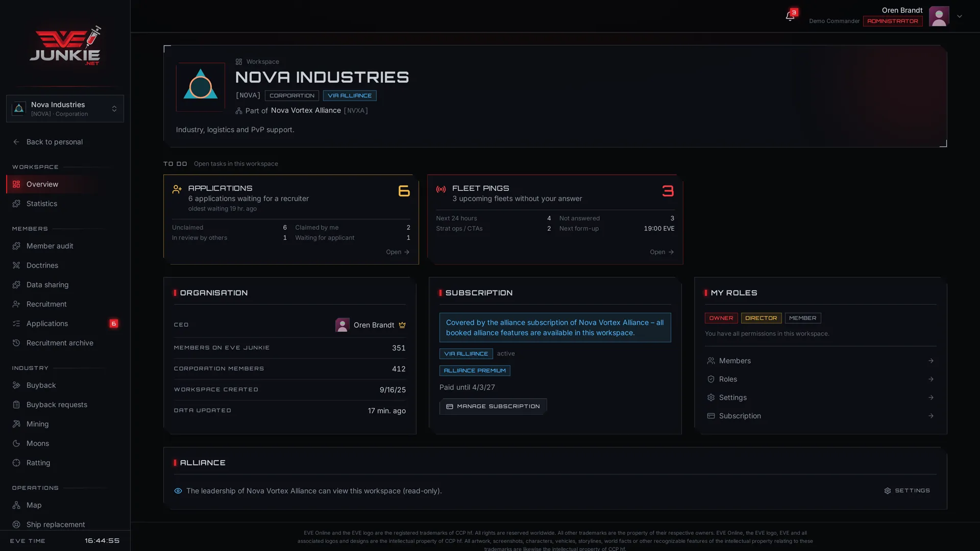
Task: Open Statistics from sidebar icon
Action: pos(16,204)
